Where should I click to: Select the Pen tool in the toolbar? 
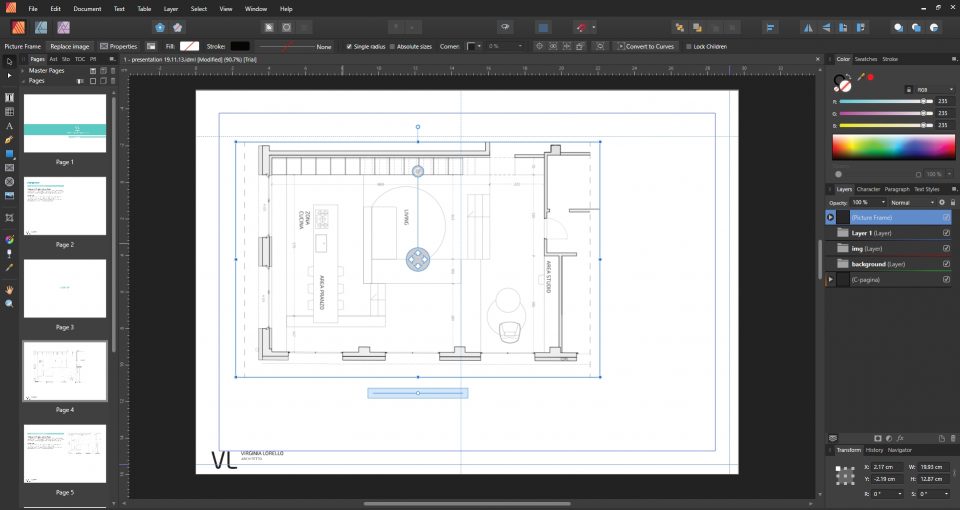pos(10,140)
